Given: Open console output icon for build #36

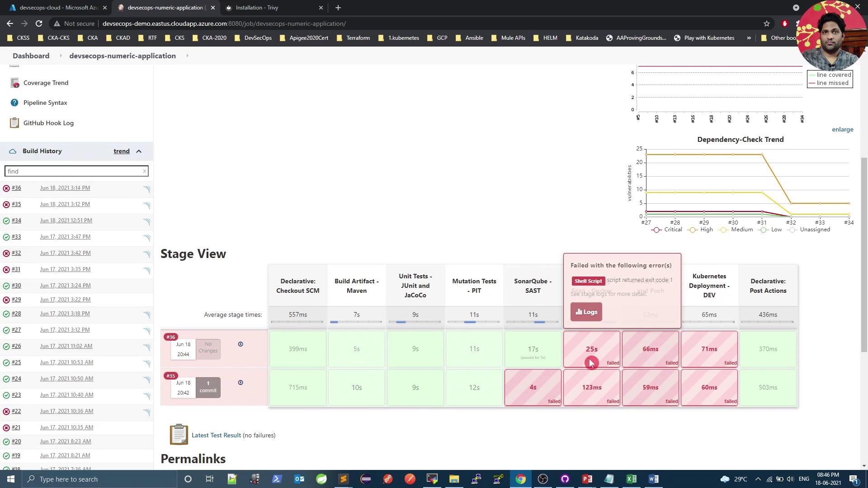Looking at the screenshot, I should pyautogui.click(x=147, y=189).
